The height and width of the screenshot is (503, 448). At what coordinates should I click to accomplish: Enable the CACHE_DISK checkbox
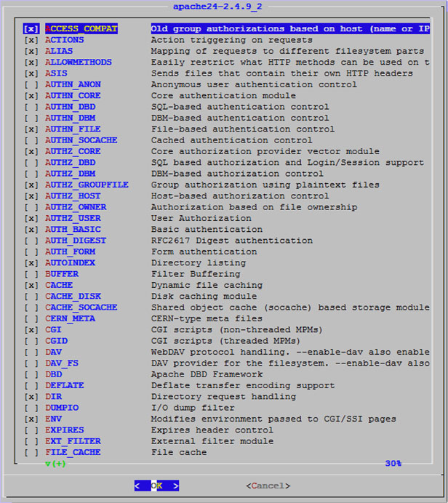(x=31, y=297)
